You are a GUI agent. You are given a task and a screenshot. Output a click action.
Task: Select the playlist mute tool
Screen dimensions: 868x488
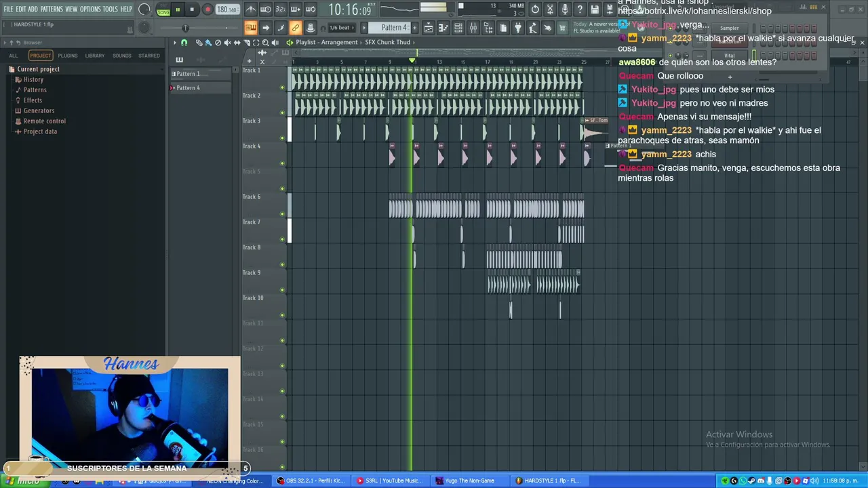click(x=227, y=43)
